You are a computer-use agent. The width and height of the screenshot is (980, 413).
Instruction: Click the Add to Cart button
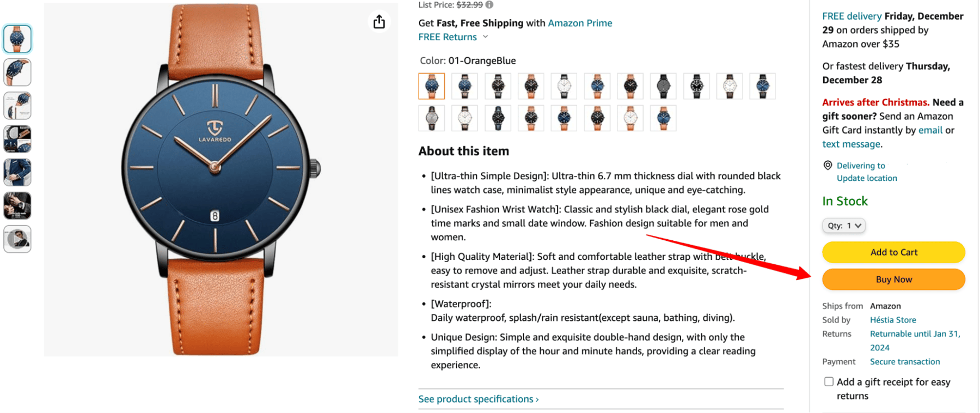tap(893, 252)
